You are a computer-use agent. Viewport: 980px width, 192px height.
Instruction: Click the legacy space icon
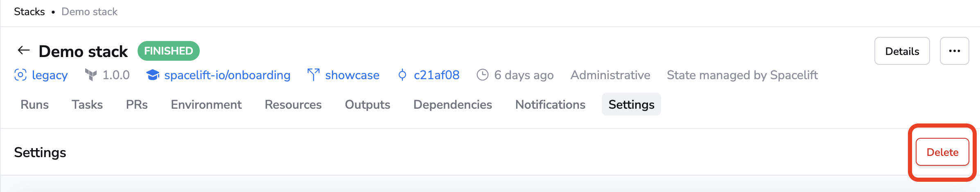(x=20, y=75)
